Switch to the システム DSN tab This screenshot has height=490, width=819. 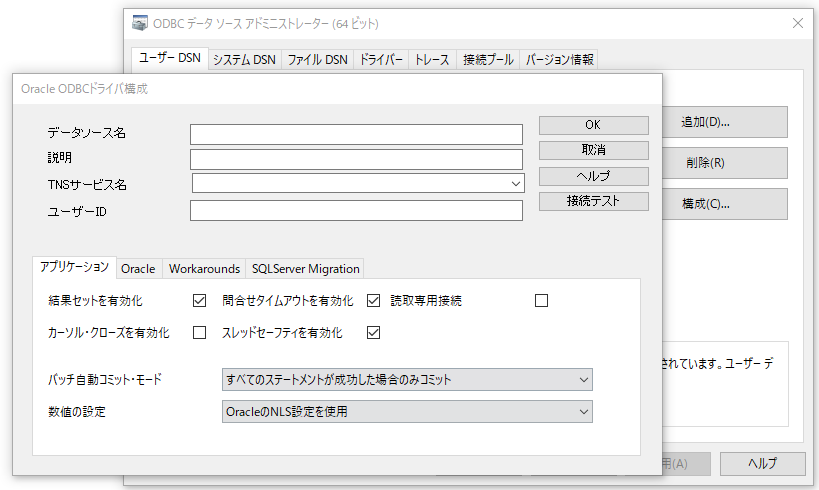[x=244, y=59]
